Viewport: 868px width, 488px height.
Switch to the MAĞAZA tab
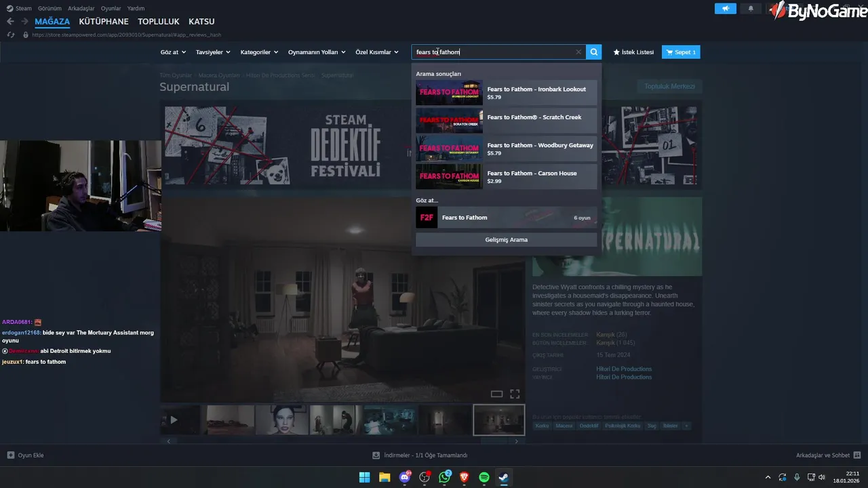tap(52, 22)
